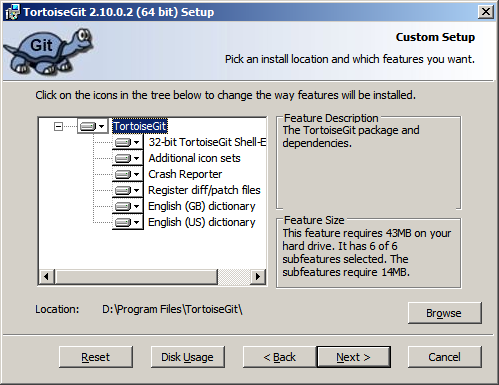Open install options for Additional icon sets
Screen dimensions: 499x385
(x=128, y=158)
